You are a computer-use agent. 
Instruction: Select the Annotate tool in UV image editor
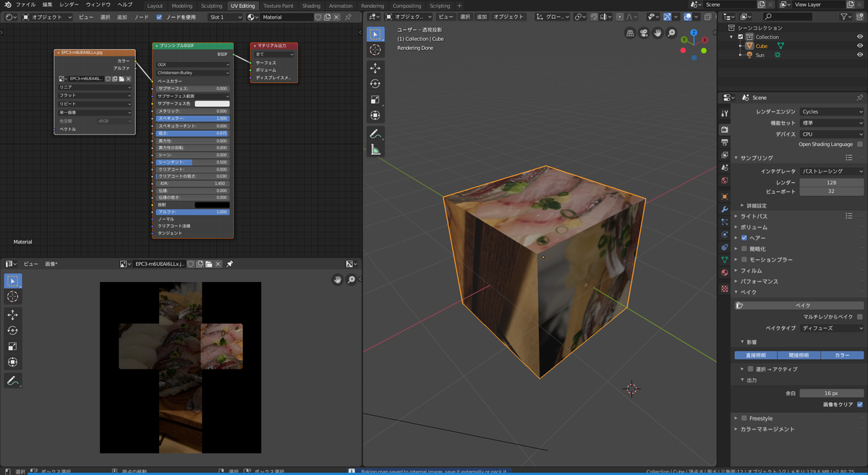(12, 380)
